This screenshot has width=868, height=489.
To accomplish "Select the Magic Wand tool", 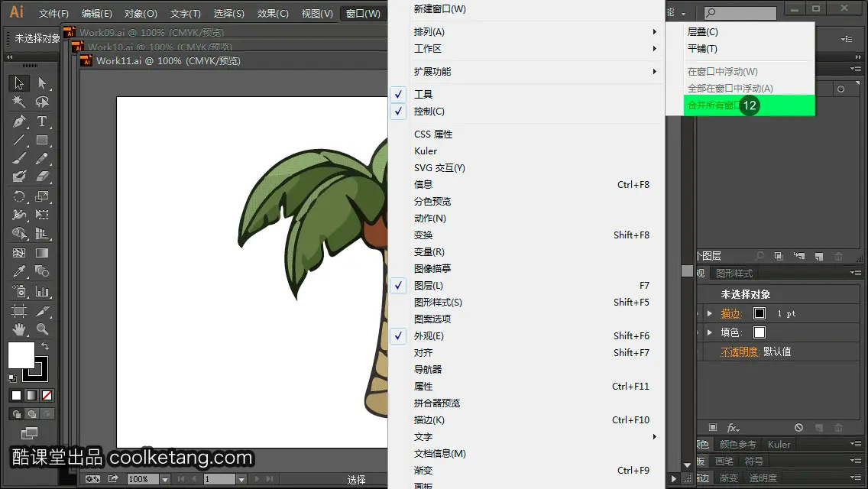I will 19,102.
